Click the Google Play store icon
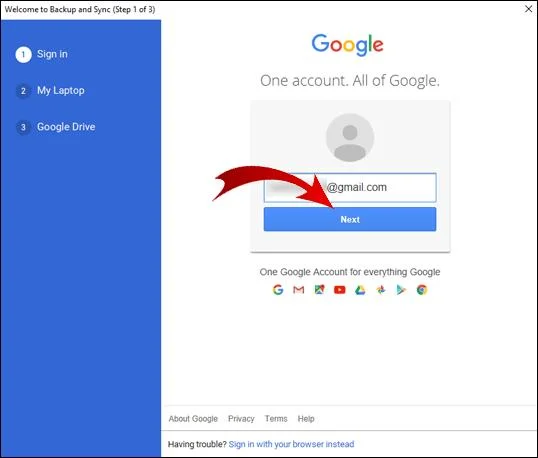 tap(401, 290)
